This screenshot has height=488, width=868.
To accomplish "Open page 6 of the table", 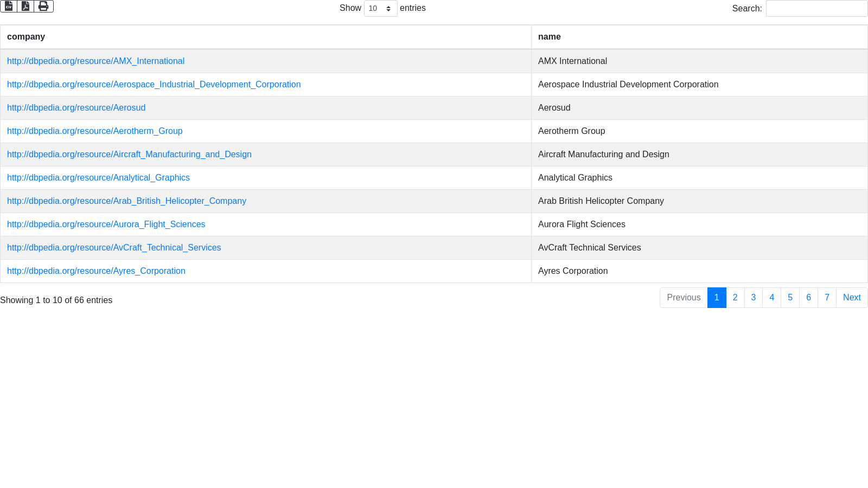I will (808, 298).
